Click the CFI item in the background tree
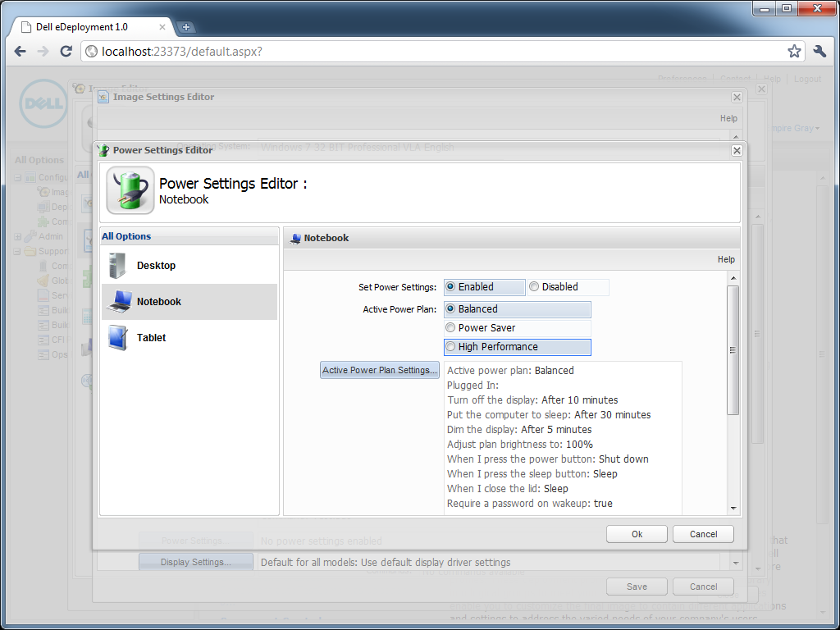 point(54,340)
